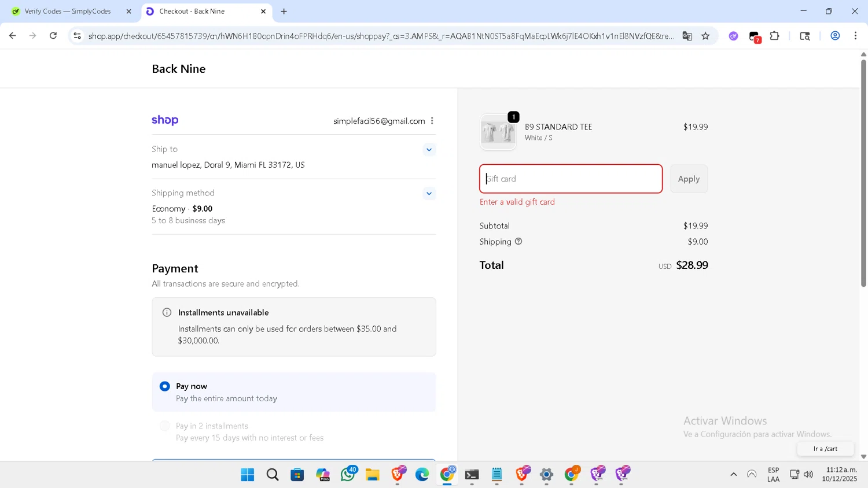Open Notepad from the taskbar

coord(497,475)
